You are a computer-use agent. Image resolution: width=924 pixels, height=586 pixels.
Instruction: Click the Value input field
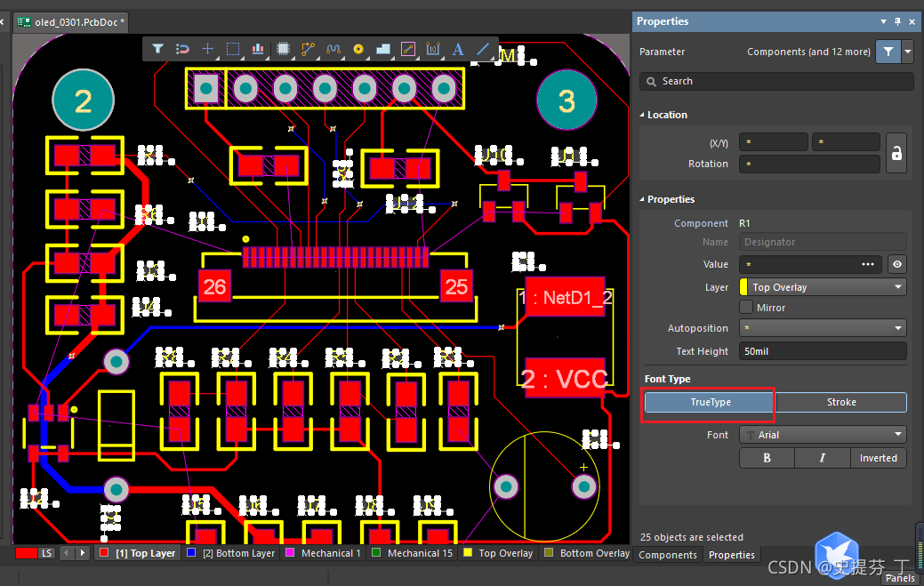coord(809,264)
